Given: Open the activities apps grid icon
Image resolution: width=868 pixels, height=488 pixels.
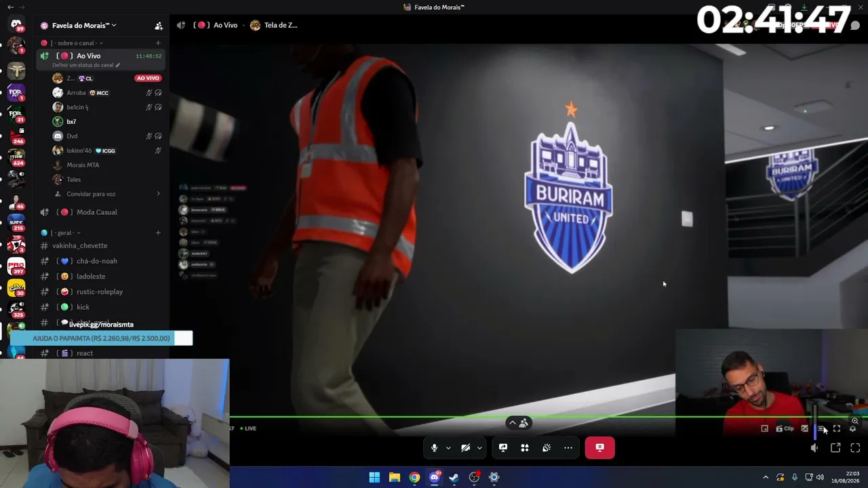Looking at the screenshot, I should click(x=525, y=448).
